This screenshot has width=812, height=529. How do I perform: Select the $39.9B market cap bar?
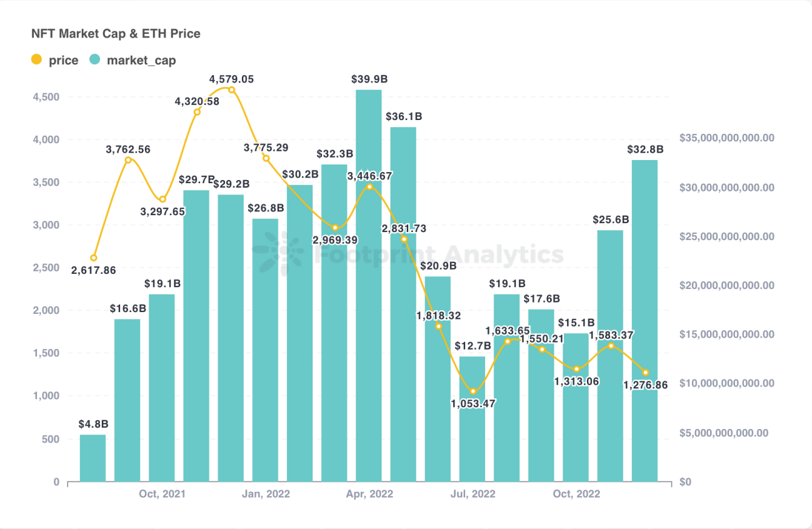click(x=369, y=286)
